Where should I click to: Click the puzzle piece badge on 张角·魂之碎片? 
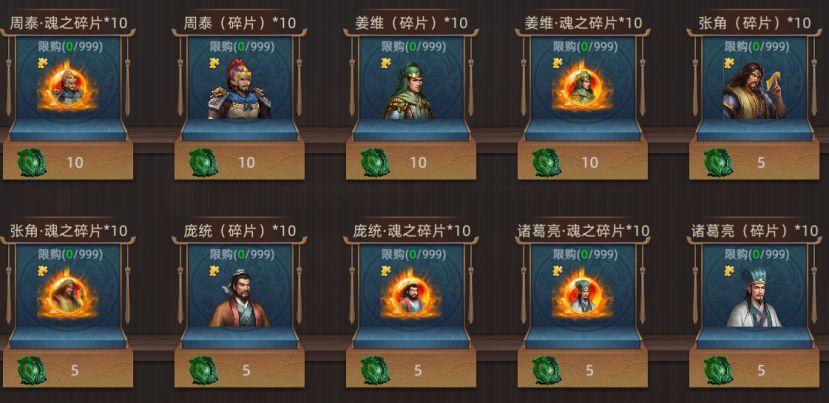(42, 271)
